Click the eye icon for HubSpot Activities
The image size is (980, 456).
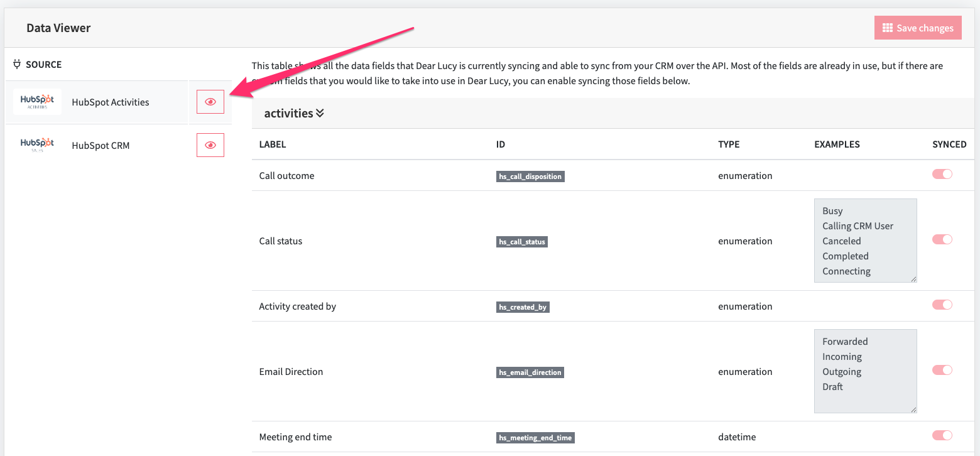(x=210, y=102)
